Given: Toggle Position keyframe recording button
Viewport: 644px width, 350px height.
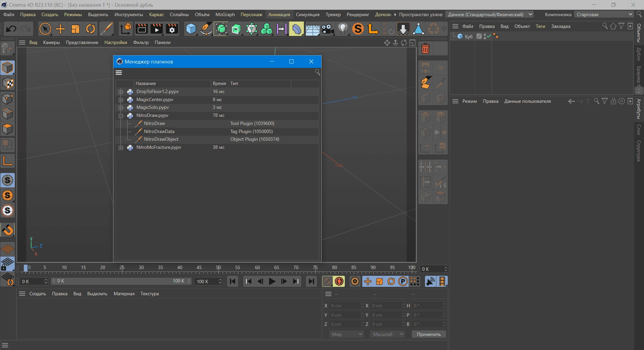Looking at the screenshot, I should pos(368,281).
